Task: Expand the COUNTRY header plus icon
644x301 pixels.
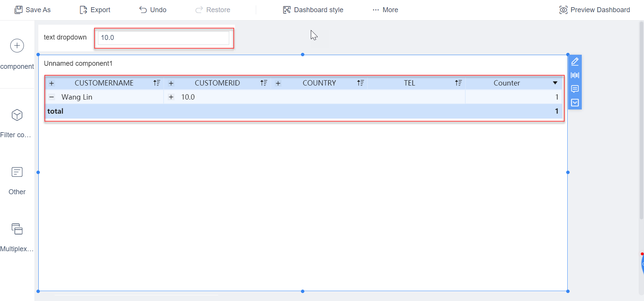Action: (x=278, y=83)
